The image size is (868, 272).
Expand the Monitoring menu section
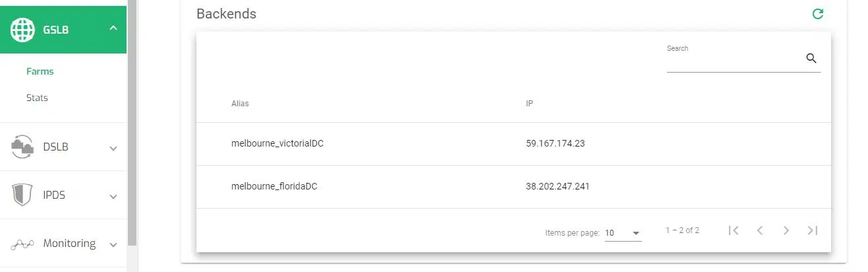pyautogui.click(x=113, y=245)
